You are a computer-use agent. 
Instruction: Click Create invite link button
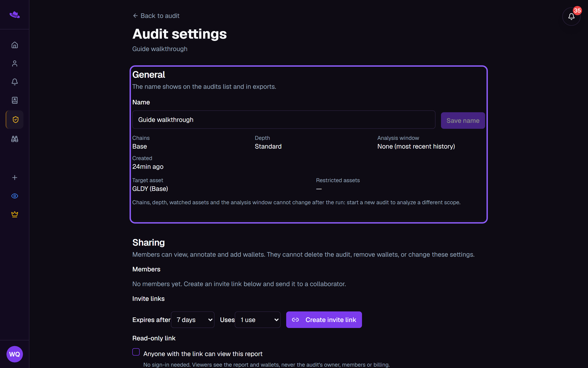(x=324, y=319)
